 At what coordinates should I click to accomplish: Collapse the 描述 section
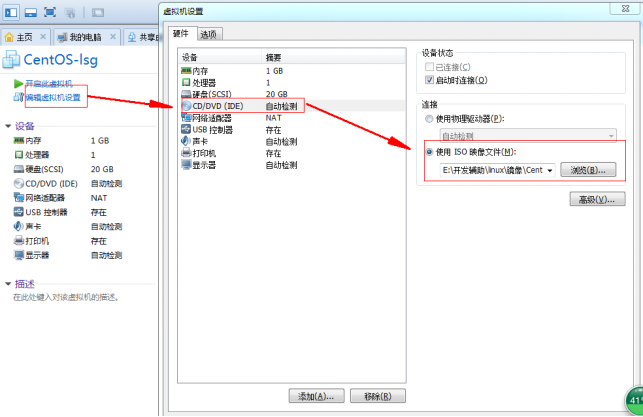pos(8,284)
